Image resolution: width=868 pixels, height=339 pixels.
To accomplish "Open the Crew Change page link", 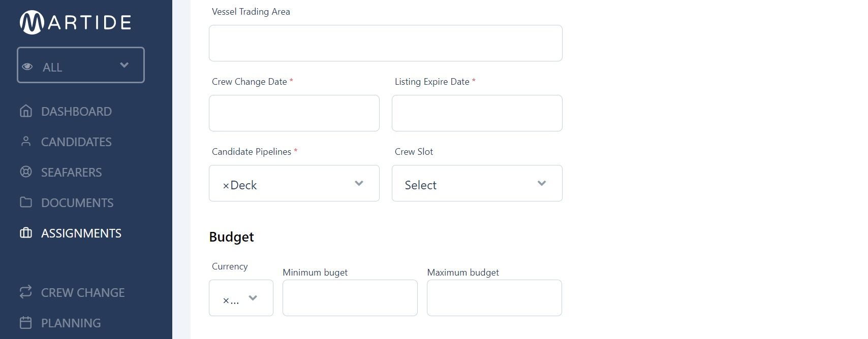I will 83,292.
